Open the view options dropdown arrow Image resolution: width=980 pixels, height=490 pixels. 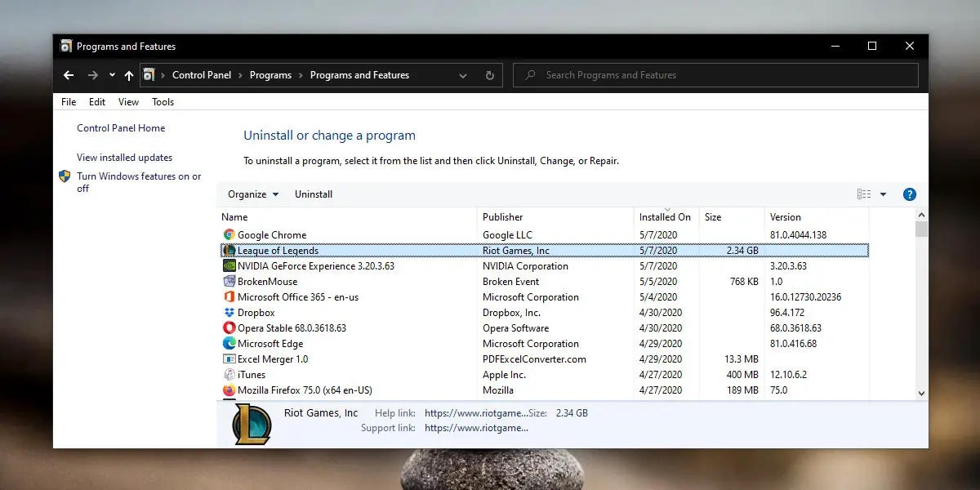coord(883,194)
